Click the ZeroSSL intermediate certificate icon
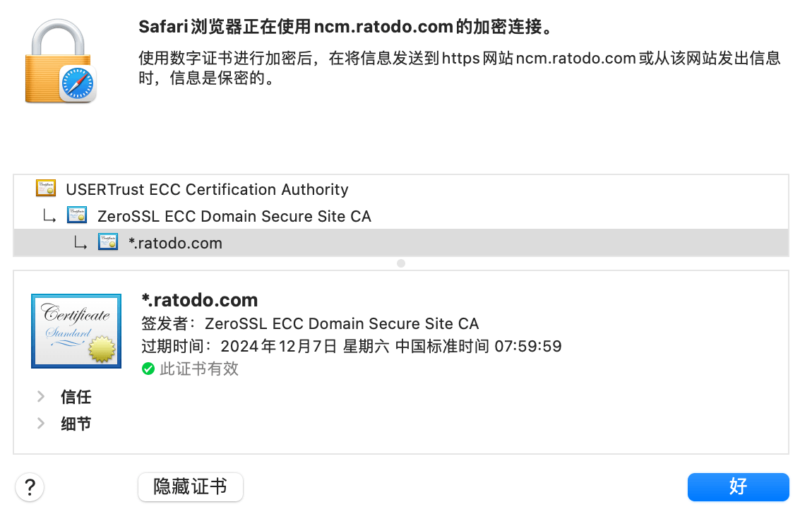Screen dimensions: 812x514 (77, 215)
